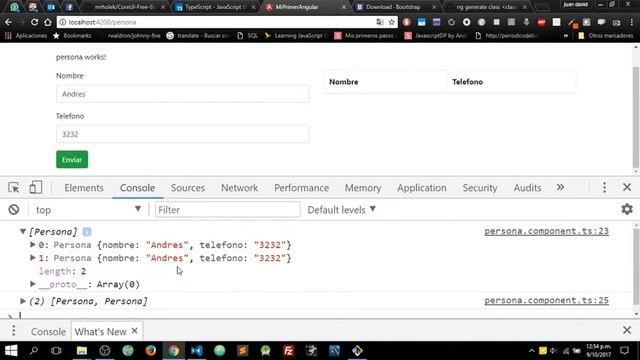Open Chrome's three-dot main menu
The height and width of the screenshot is (360, 640).
631,22
